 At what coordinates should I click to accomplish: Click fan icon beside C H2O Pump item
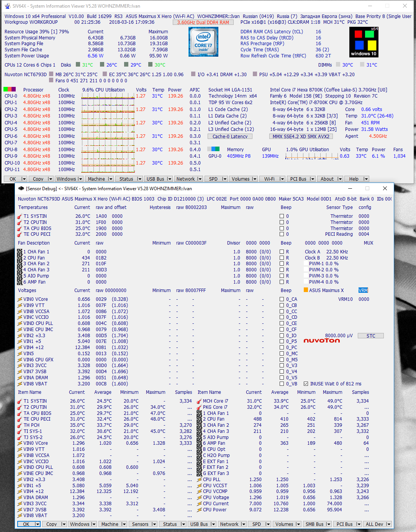(x=199, y=455)
